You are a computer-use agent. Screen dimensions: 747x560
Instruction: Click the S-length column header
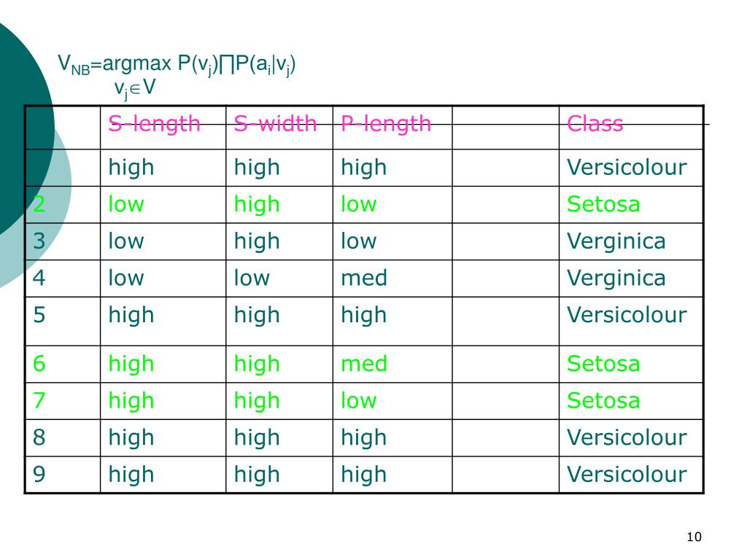click(155, 124)
